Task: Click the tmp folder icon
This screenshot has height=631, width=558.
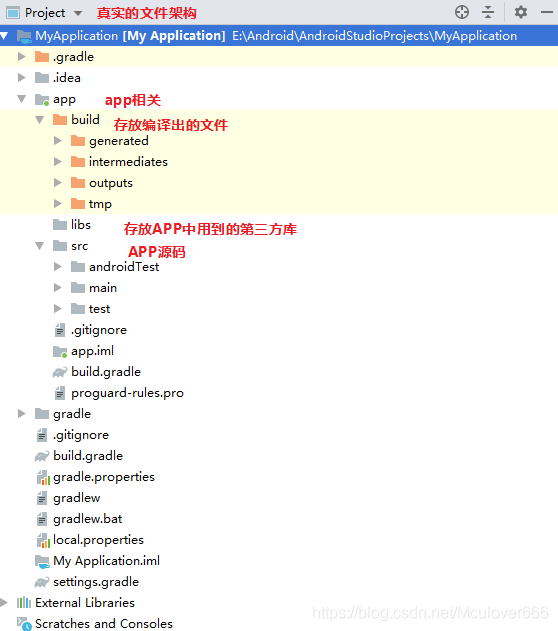Action: click(78, 204)
